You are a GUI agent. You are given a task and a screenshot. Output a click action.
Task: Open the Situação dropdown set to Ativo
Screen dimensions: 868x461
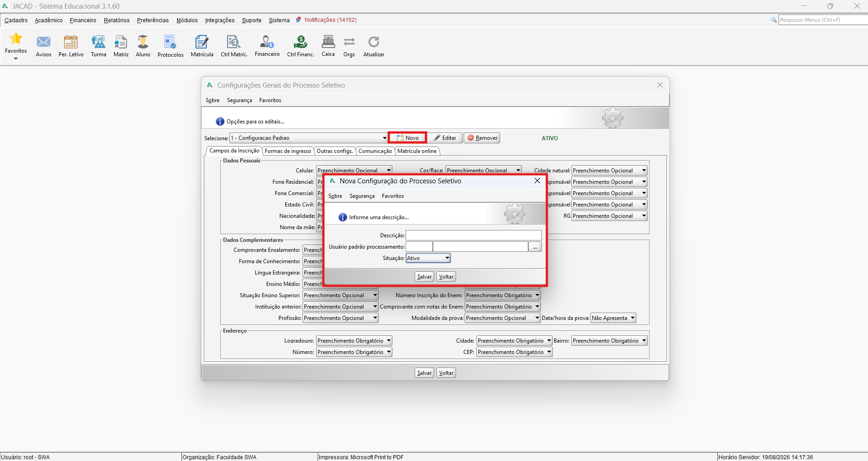tap(428, 258)
